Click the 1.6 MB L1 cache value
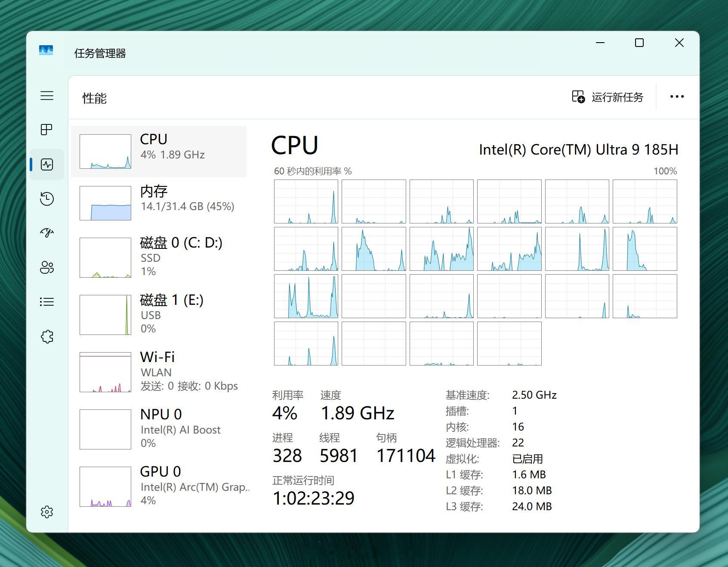The image size is (728, 567). click(529, 474)
